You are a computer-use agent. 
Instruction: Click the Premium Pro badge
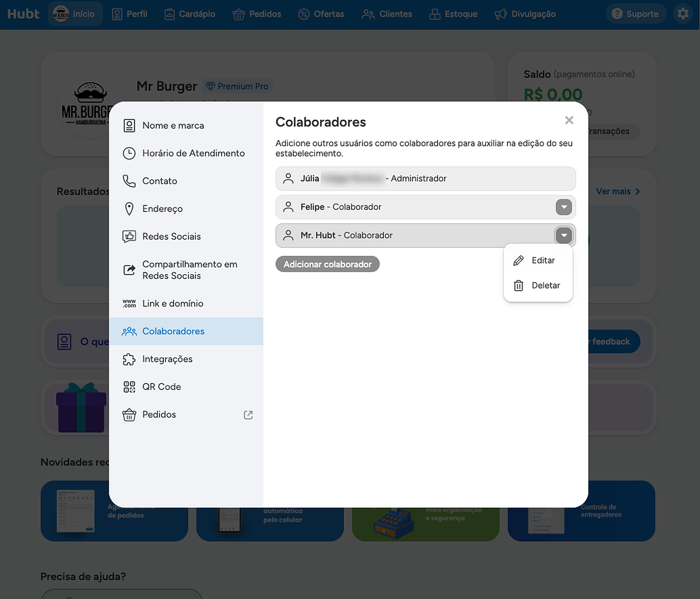point(237,86)
